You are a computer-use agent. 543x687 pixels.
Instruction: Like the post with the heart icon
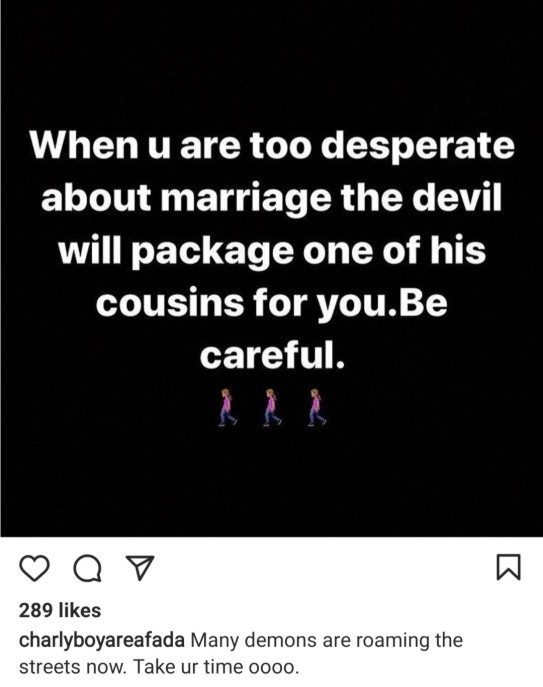tap(35, 568)
